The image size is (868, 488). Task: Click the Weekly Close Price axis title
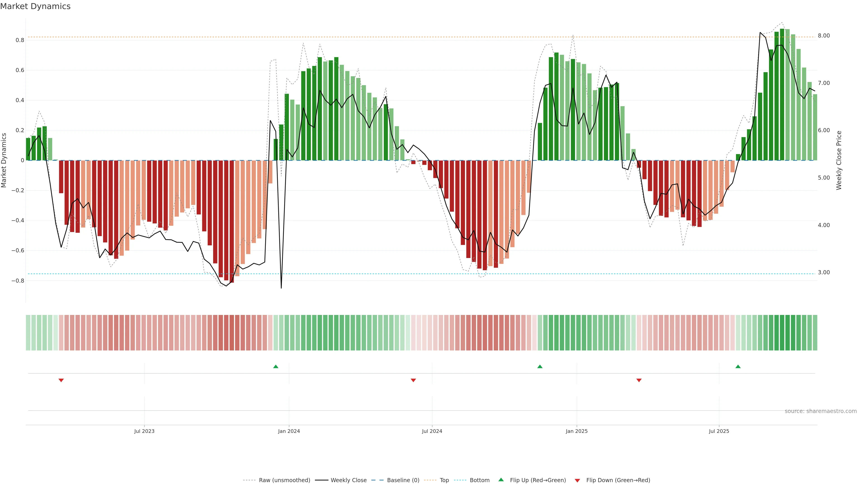pyautogui.click(x=839, y=160)
